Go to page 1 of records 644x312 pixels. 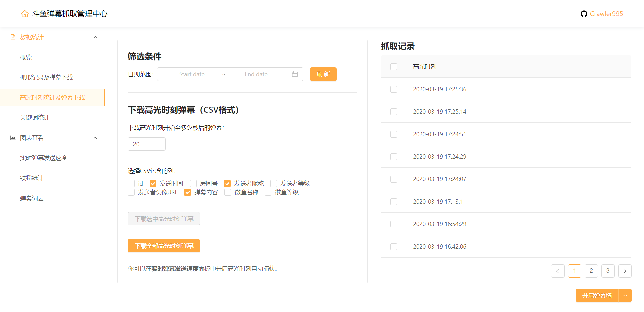tap(575, 271)
